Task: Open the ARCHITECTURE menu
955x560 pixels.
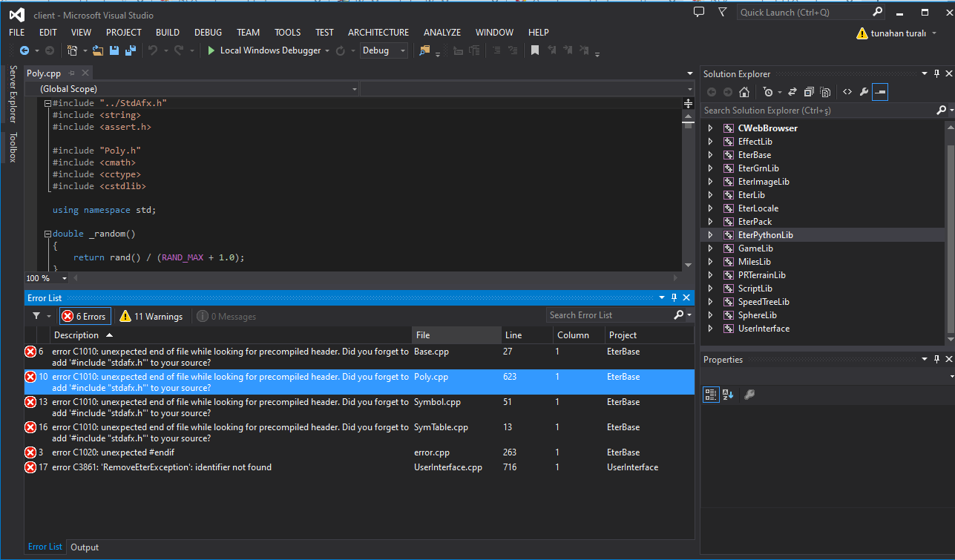Action: [378, 33]
